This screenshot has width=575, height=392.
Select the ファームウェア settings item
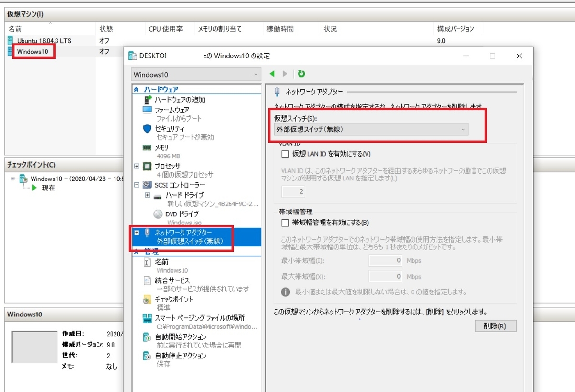tap(197, 114)
